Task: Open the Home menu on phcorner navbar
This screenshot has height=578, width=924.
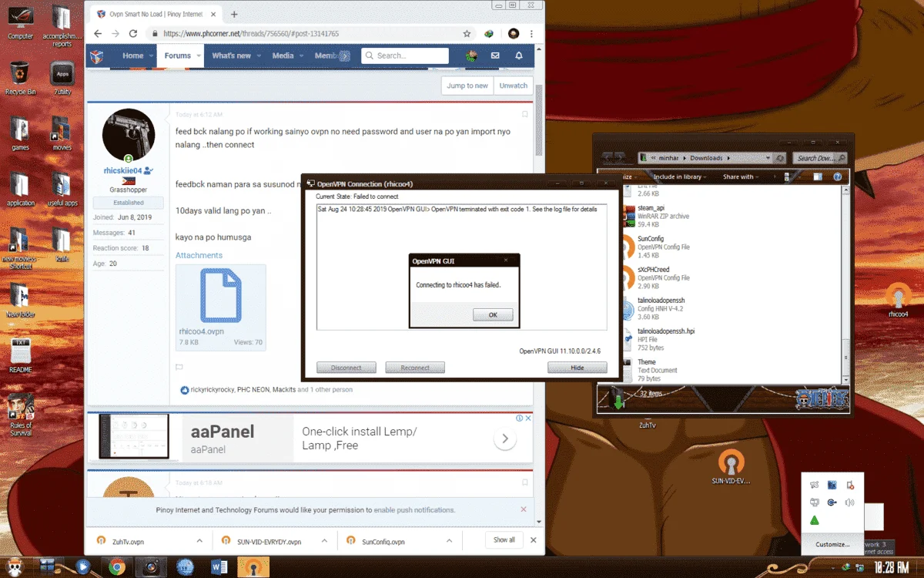Action: 133,55
